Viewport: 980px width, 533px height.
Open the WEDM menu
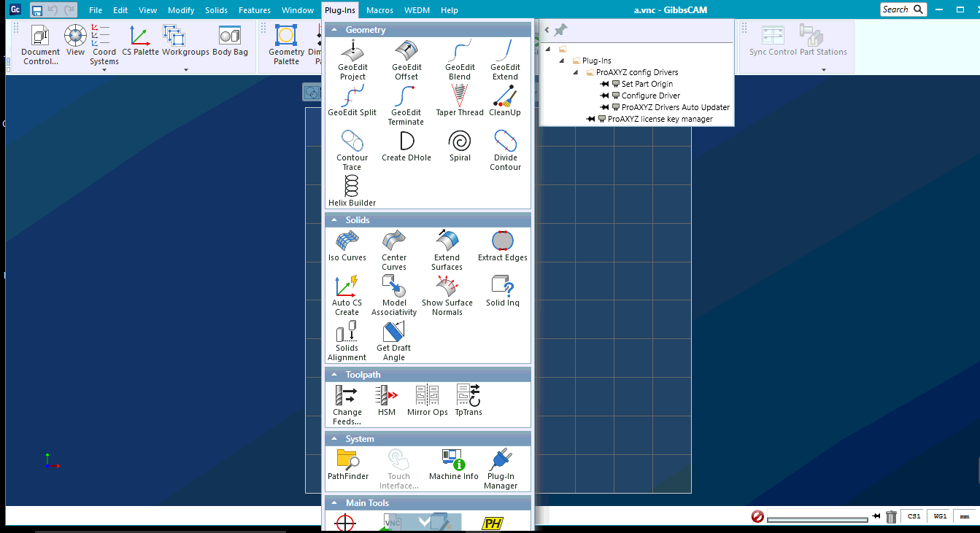[417, 10]
